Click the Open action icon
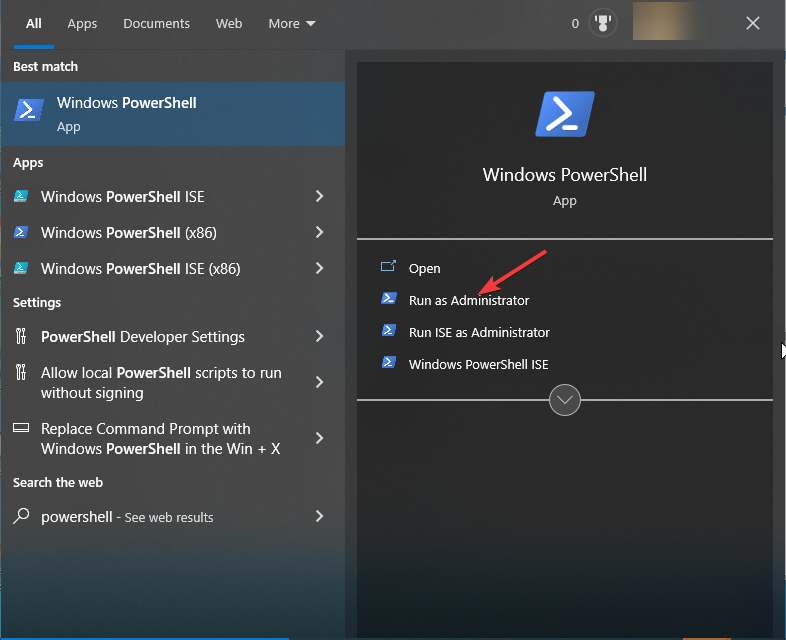 pos(389,268)
